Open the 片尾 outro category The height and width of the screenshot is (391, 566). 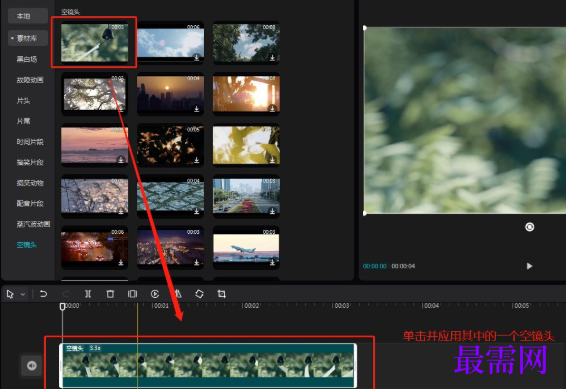coord(23,121)
